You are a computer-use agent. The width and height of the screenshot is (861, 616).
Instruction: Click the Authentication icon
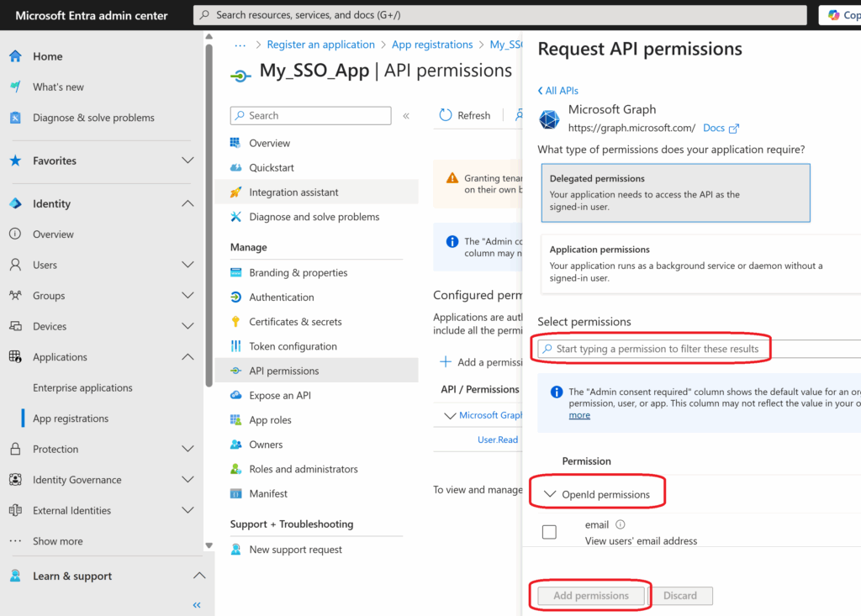coord(236,297)
